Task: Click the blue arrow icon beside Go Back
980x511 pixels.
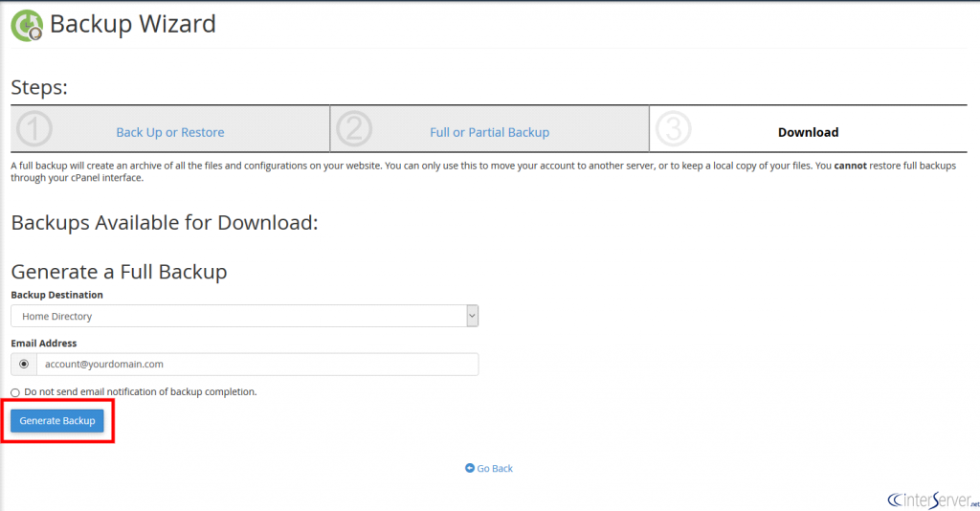Action: point(470,468)
